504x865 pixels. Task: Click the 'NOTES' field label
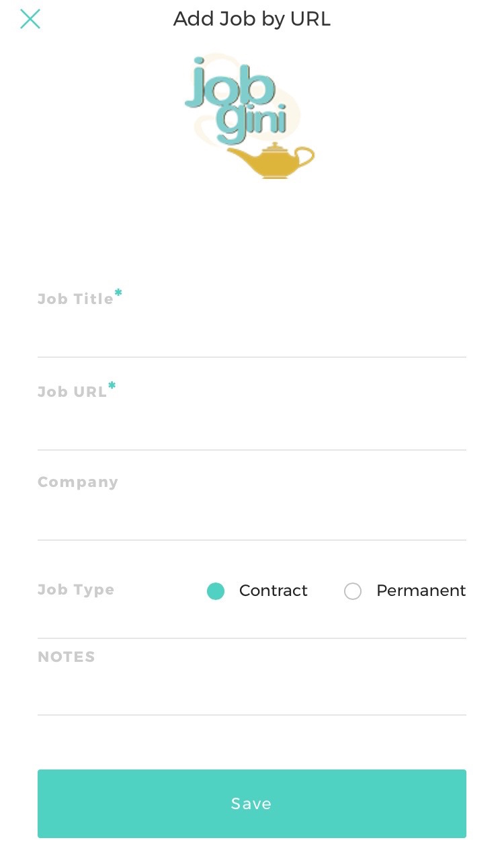tap(67, 657)
